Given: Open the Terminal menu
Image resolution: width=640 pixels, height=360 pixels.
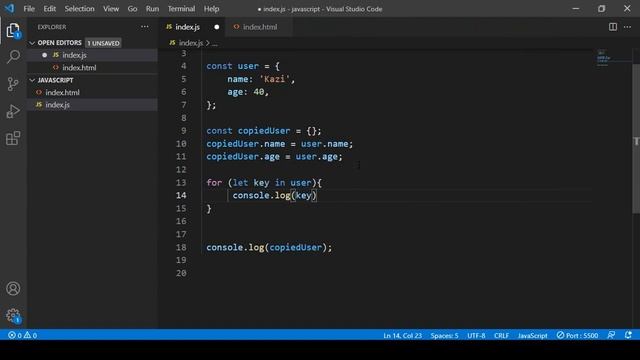Looking at the screenshot, I should [x=181, y=9].
